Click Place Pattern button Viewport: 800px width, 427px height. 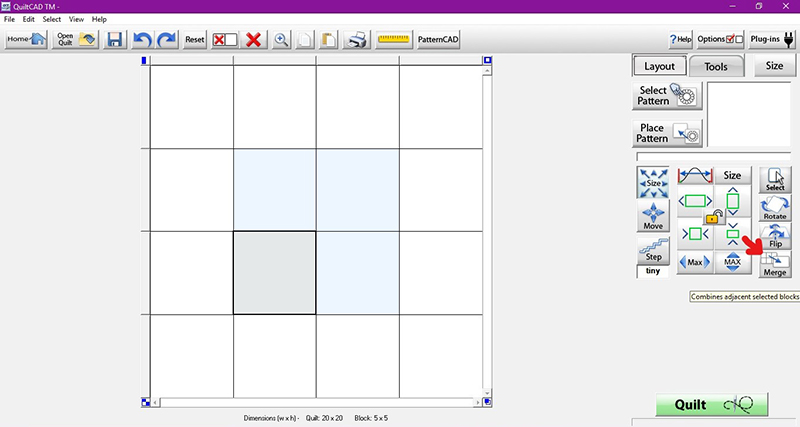point(667,133)
